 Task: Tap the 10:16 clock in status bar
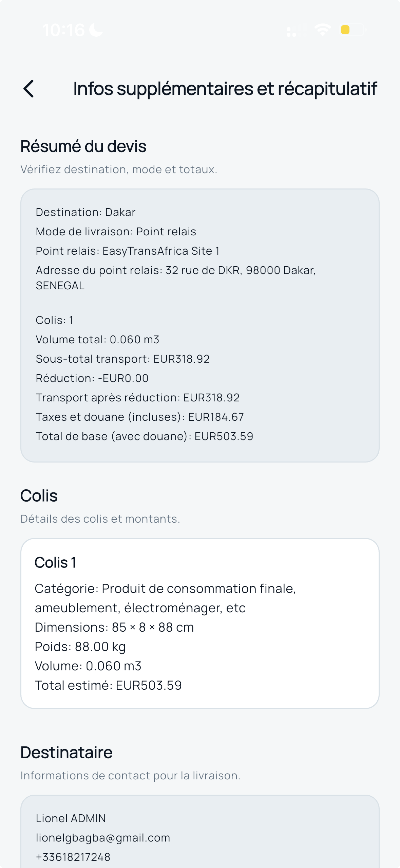point(63,30)
